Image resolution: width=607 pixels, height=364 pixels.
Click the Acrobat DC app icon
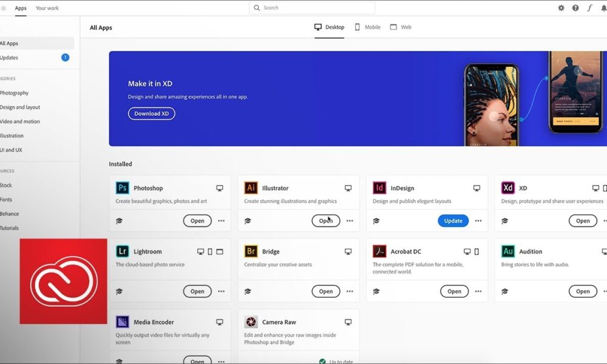[379, 251]
